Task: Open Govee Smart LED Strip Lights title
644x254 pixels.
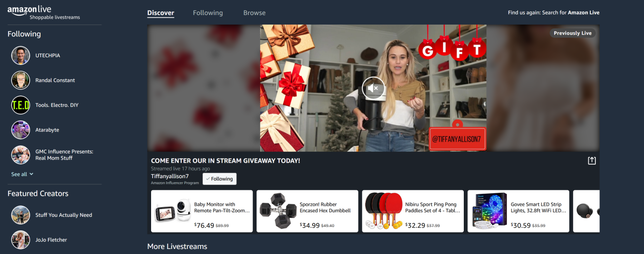Action: [x=539, y=207]
